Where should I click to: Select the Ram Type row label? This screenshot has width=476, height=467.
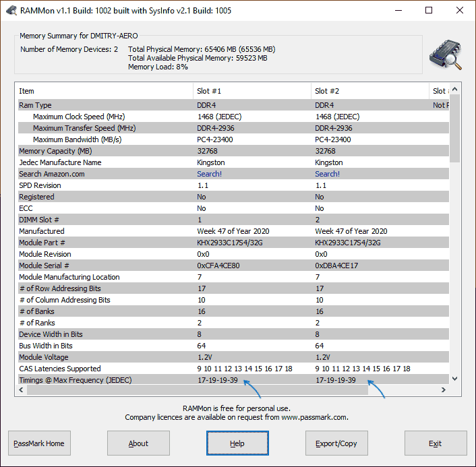pos(35,105)
